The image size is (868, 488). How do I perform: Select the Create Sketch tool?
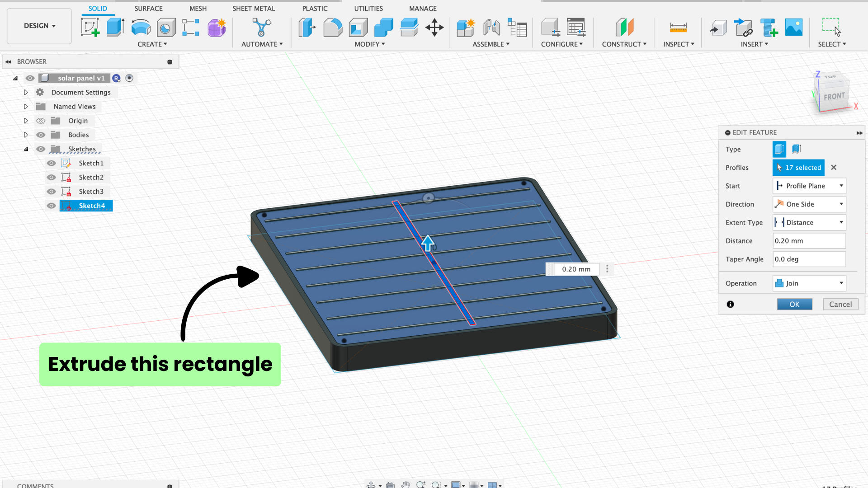coord(90,27)
